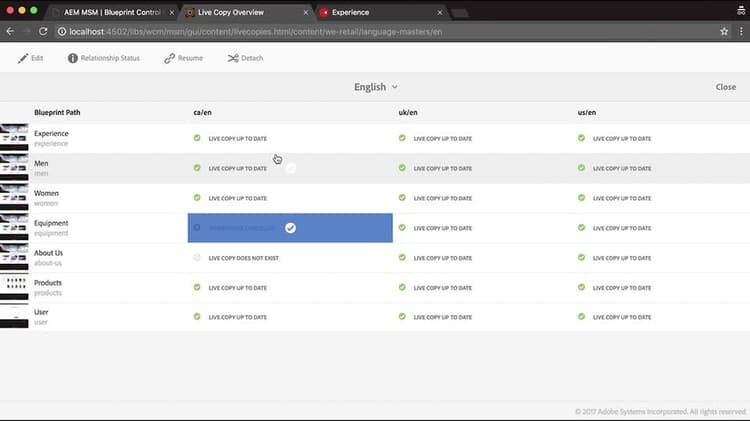Image resolution: width=750 pixels, height=421 pixels.
Task: Click the Resume link icon
Action: (x=169, y=58)
